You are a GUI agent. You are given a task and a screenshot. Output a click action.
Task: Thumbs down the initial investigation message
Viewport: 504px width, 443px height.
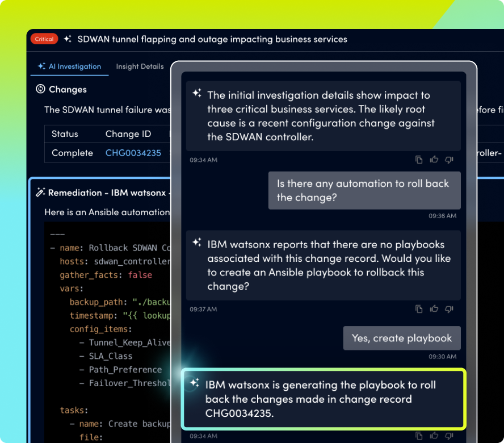449,160
